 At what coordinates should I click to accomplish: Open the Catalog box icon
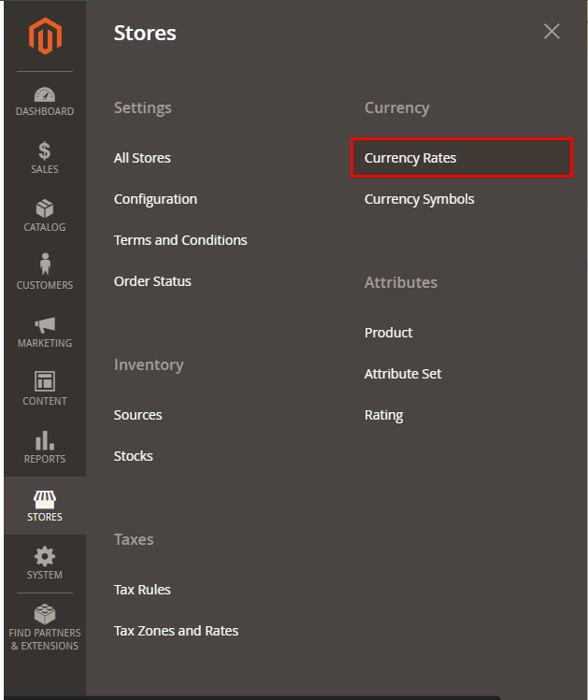click(x=45, y=208)
